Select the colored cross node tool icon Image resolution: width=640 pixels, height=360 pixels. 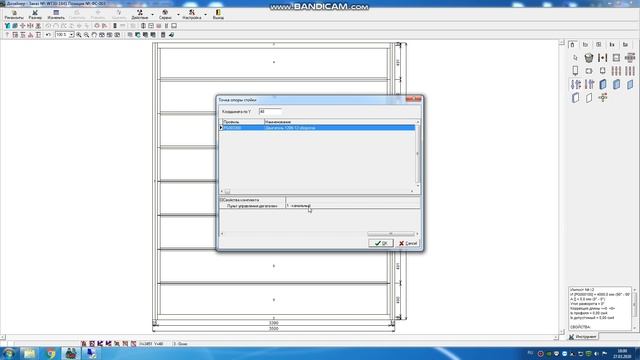[603, 97]
